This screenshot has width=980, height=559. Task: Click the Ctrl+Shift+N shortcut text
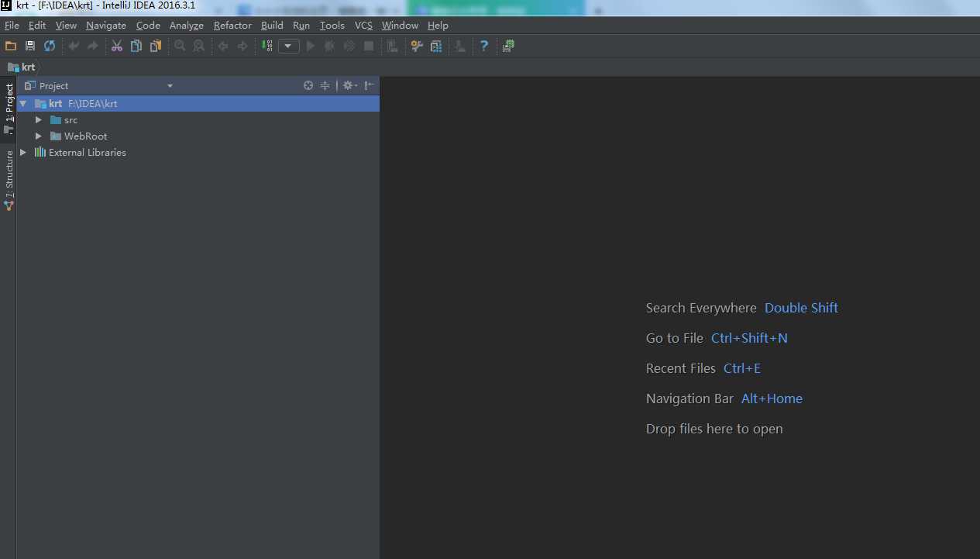pos(749,338)
